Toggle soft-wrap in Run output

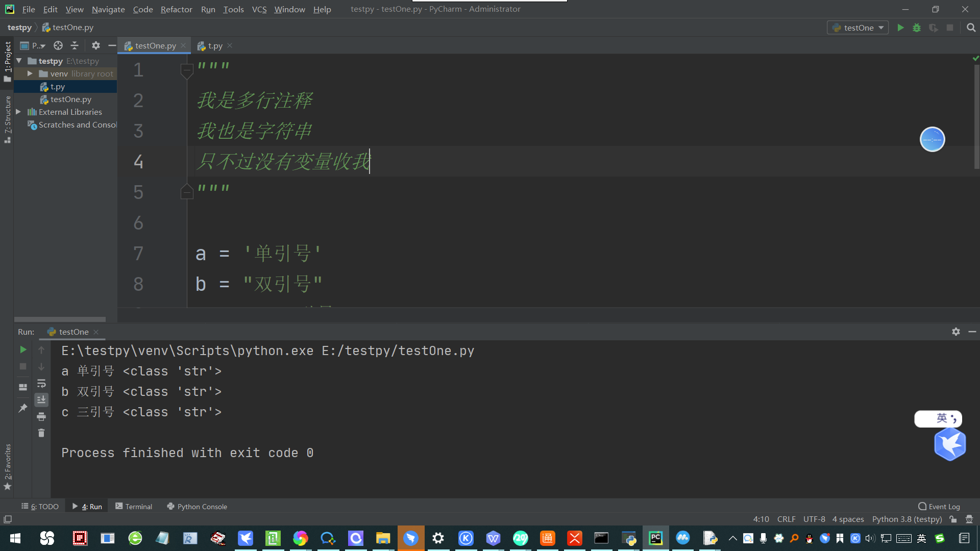click(x=41, y=383)
